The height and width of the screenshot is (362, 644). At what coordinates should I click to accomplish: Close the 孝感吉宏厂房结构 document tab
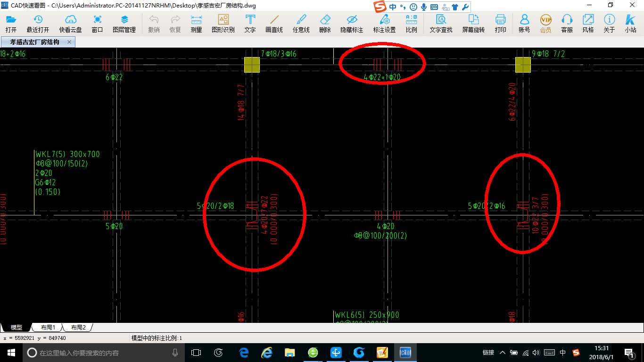click(69, 42)
